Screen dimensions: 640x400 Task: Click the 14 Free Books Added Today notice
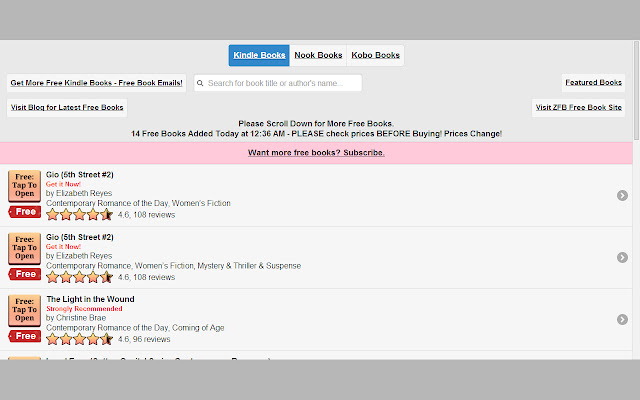click(316, 134)
